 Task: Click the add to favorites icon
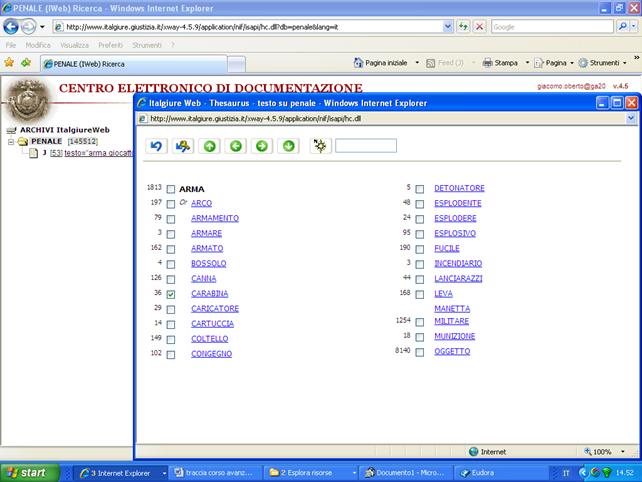[26, 63]
